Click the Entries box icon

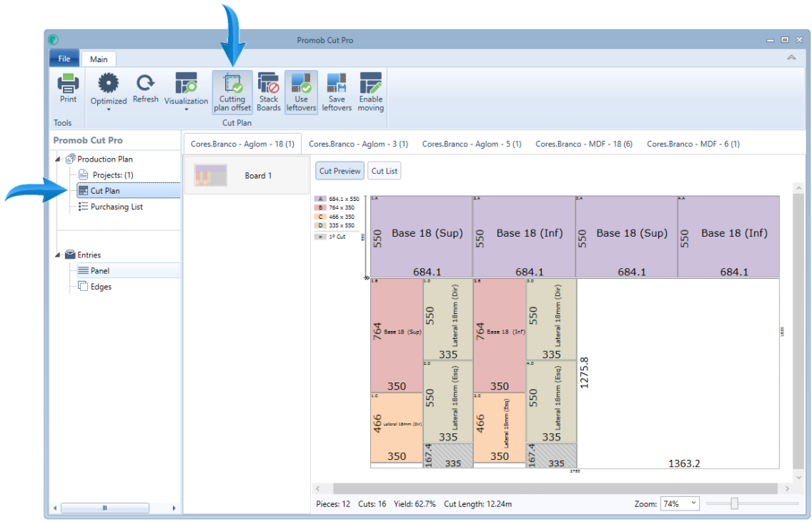click(x=71, y=255)
